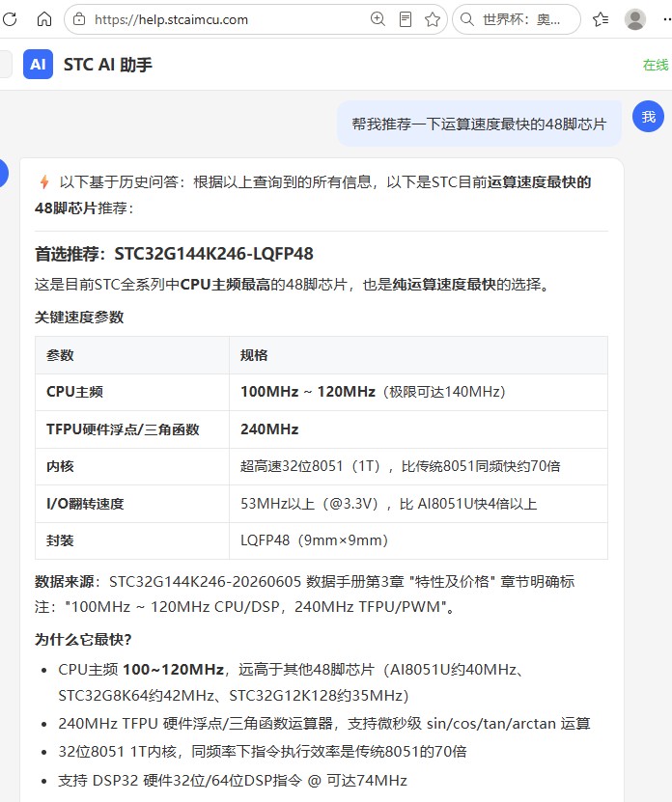Click the 封装 table cell

132,540
